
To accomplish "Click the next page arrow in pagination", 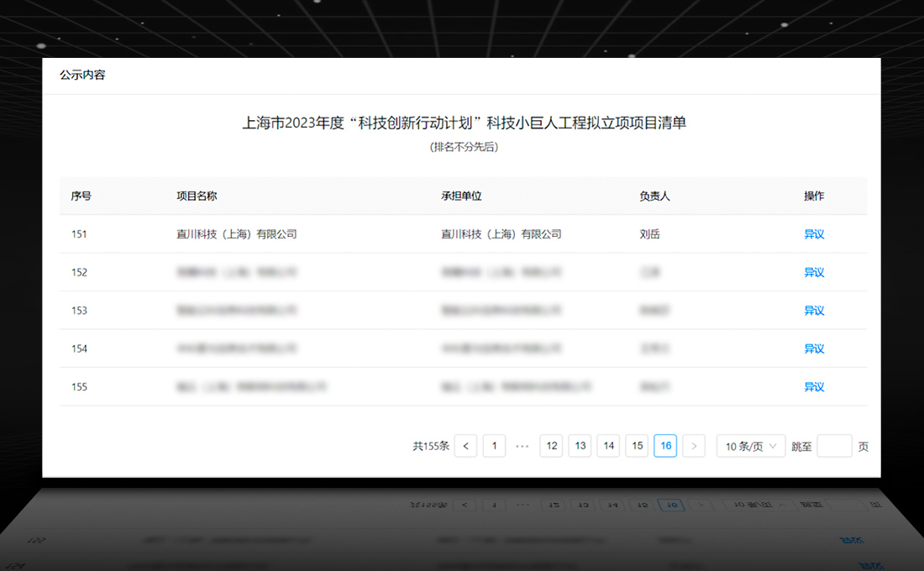I will (x=694, y=446).
